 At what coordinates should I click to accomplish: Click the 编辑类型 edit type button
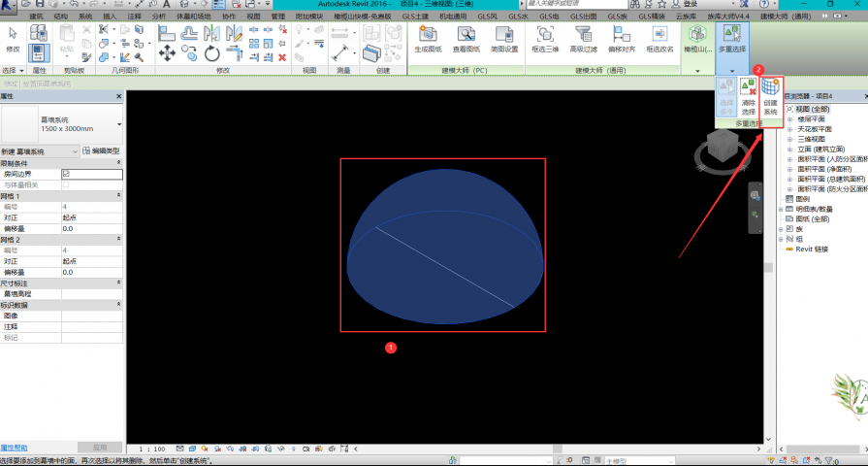101,150
